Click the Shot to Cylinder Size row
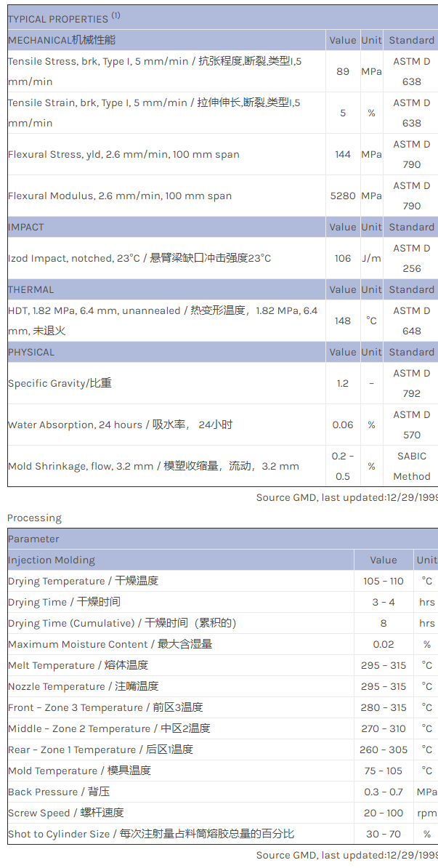Image resolution: width=438 pixels, height=868 pixels. click(151, 834)
